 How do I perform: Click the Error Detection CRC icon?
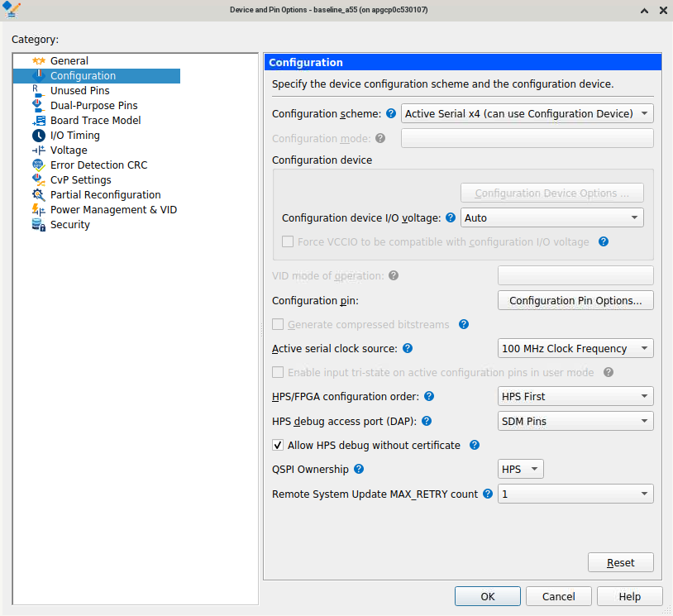39,165
